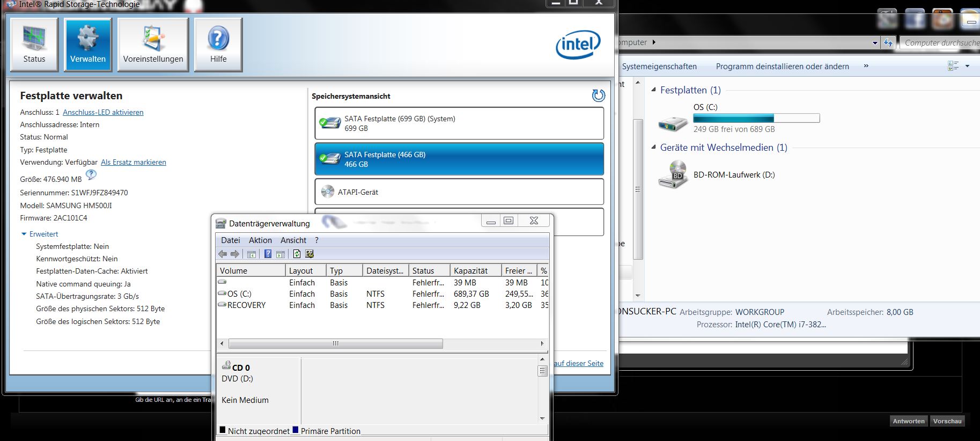This screenshot has width=980, height=441.
Task: Select SATA Festplatte (699 GB) System disk
Action: [459, 123]
